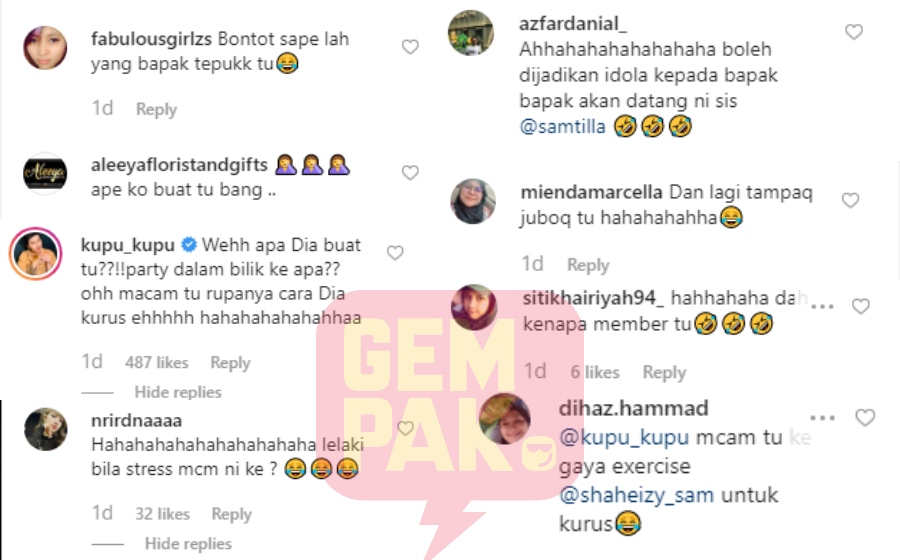Viewport: 900px width, 560px height.
Task: View 487 likes on kupu_kupu comment
Action: 157,363
